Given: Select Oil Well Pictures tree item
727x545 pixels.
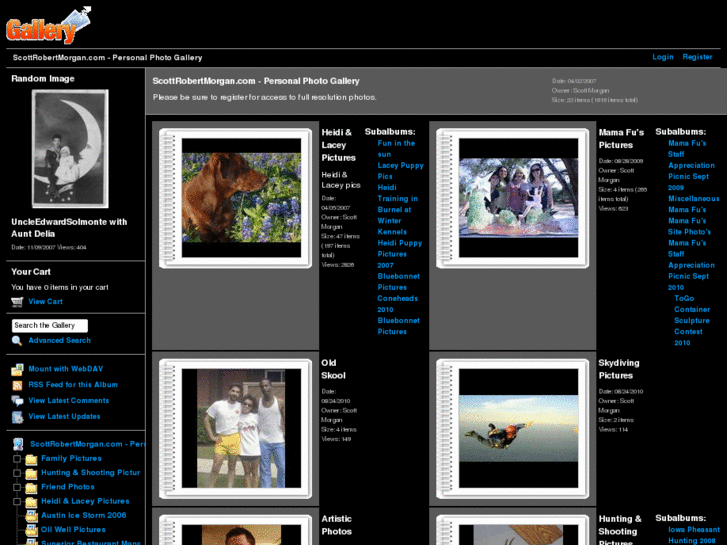Looking at the screenshot, I should coord(73,530).
